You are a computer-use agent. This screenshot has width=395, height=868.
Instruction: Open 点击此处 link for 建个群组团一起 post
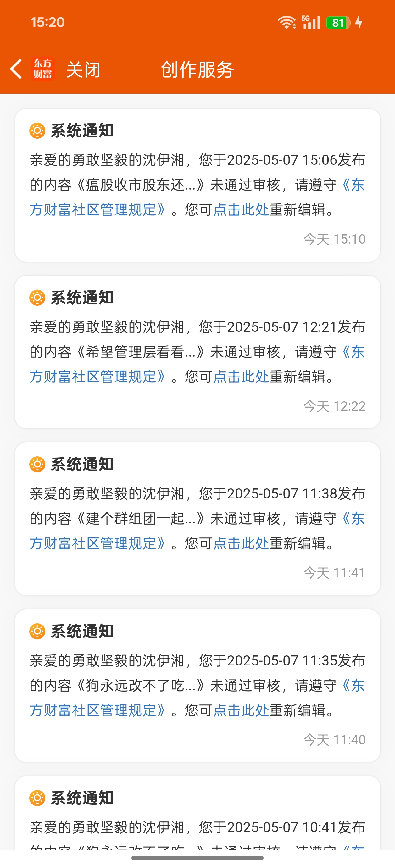coord(241,543)
